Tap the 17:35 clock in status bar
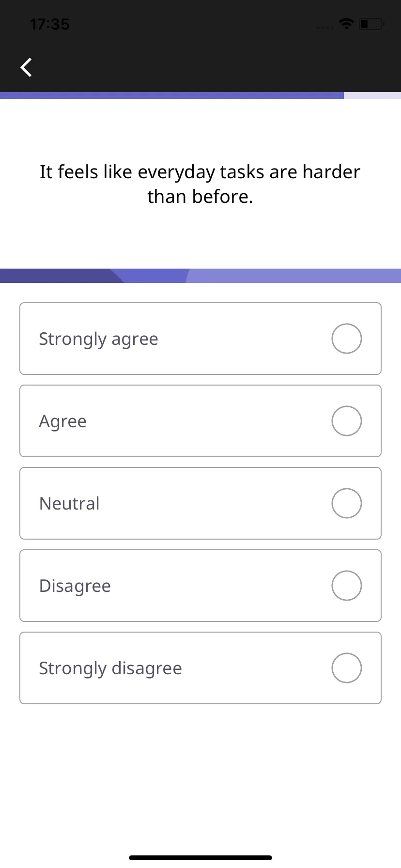401x868 pixels. point(50,24)
